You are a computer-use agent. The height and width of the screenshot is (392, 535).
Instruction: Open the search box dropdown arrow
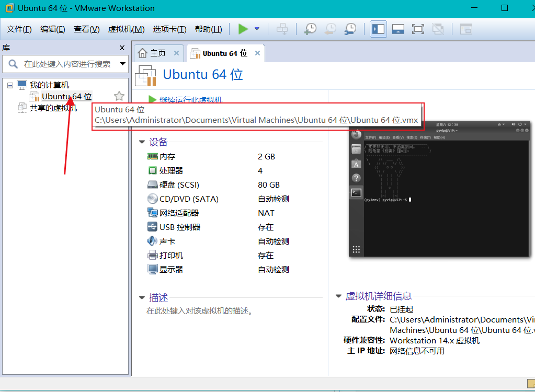[122, 64]
